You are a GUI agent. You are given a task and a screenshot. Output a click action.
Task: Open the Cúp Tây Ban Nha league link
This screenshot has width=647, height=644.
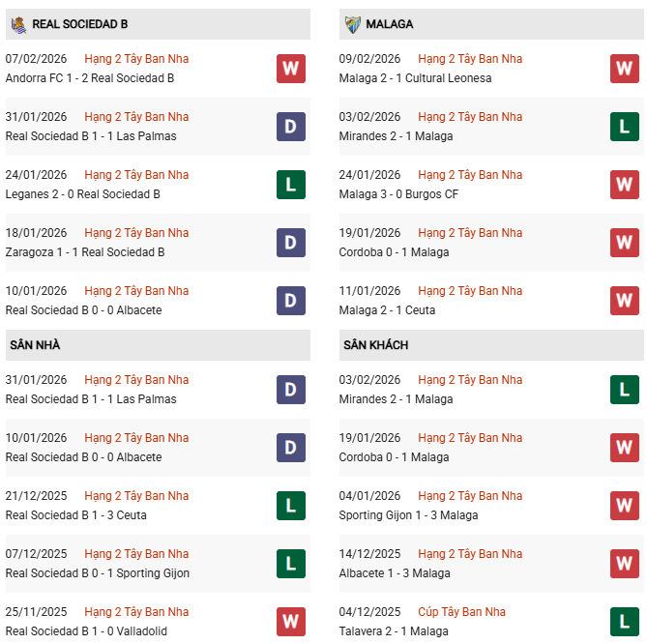(x=465, y=612)
